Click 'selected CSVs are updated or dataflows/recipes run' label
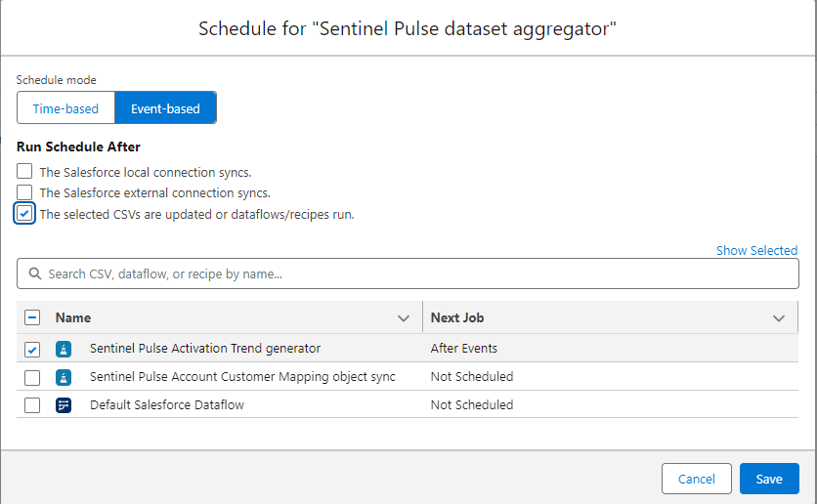Image resolution: width=817 pixels, height=504 pixels. pyautogui.click(x=197, y=215)
